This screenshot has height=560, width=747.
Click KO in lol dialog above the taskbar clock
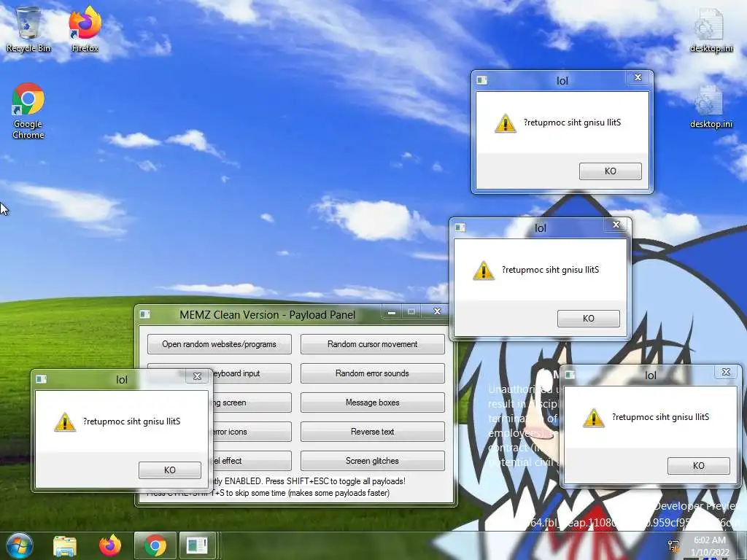[x=698, y=466]
